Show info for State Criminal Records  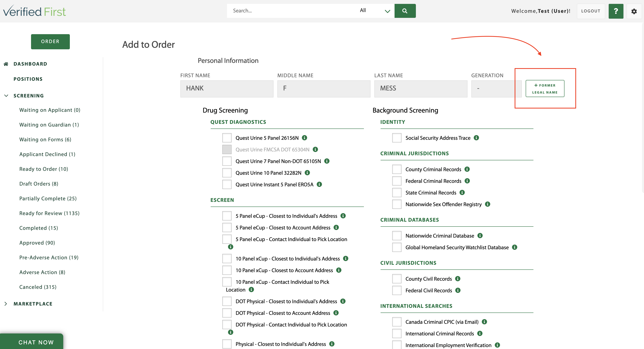point(462,193)
